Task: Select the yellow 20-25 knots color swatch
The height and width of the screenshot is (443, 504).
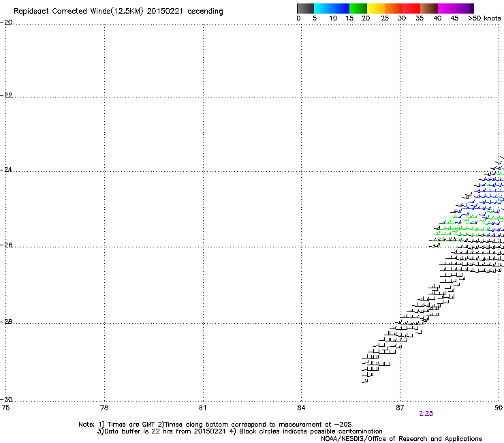Action: pyautogui.click(x=376, y=8)
